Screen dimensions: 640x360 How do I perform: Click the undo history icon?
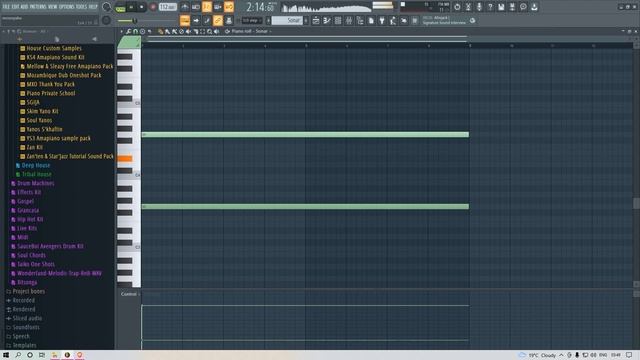(457, 7)
